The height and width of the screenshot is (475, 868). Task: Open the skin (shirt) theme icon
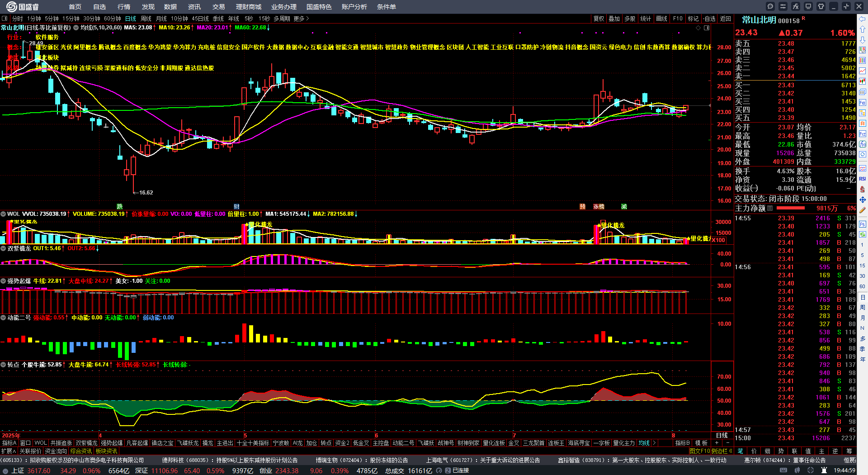[821, 6]
